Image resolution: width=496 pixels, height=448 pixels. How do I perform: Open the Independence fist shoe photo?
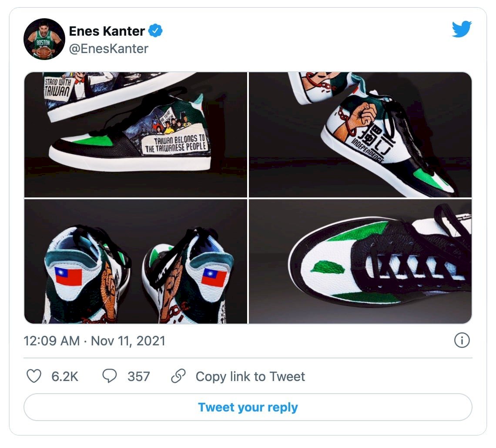point(360,135)
